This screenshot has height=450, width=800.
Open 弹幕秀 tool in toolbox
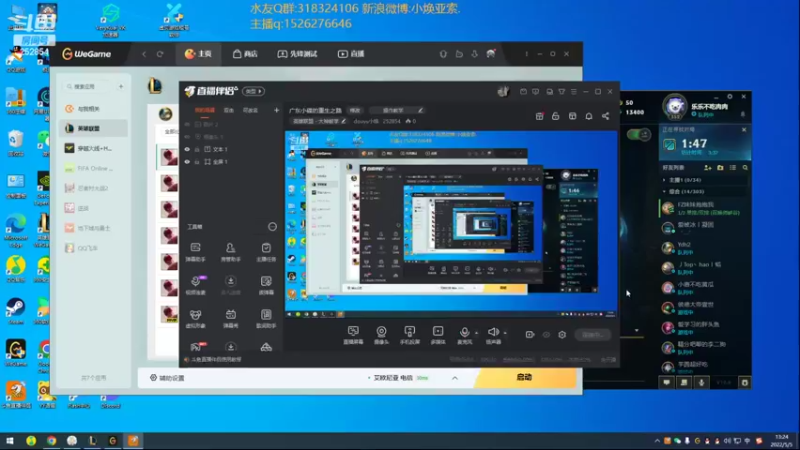(x=231, y=318)
